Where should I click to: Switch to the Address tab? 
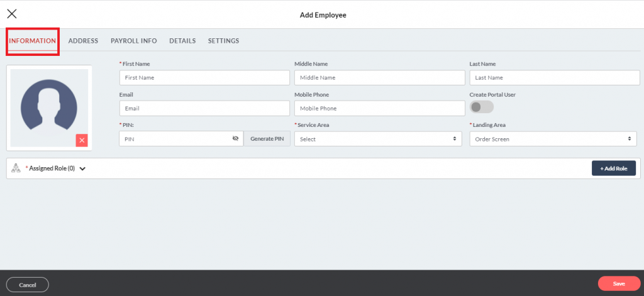coord(83,41)
